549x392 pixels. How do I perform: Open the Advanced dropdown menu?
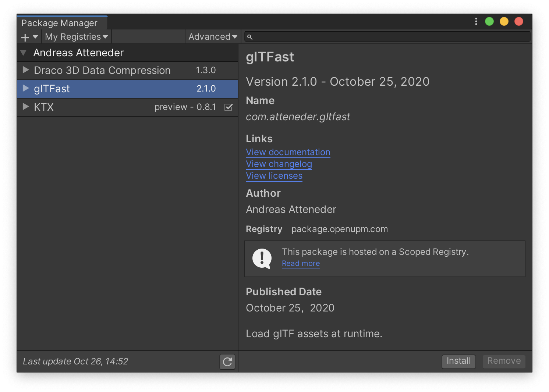coord(212,37)
